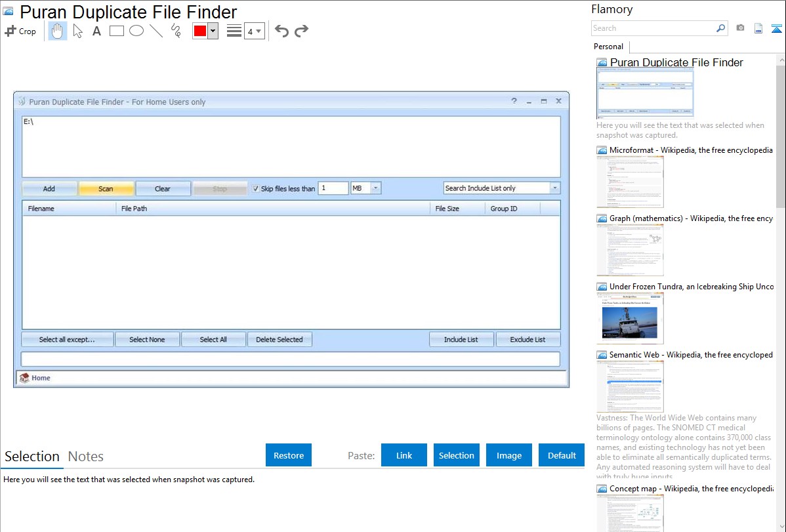This screenshot has height=532, width=786.
Task: Click the magnifier in the Flamory search box
Action: click(720, 28)
